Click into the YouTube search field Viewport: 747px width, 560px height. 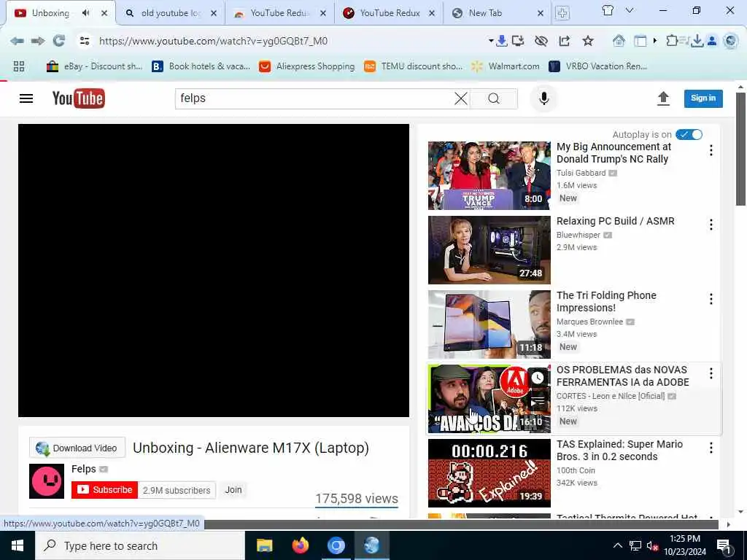coord(314,98)
